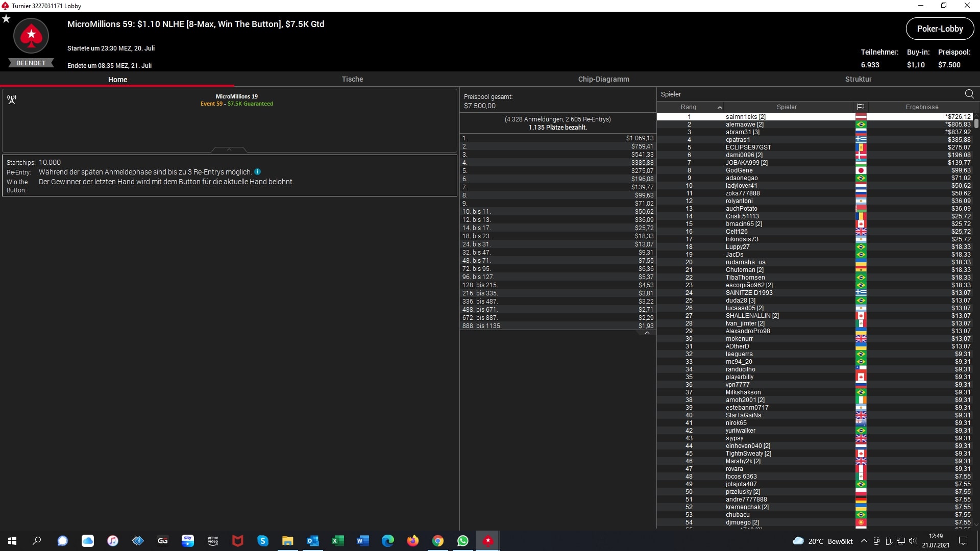The height and width of the screenshot is (551, 980).
Task: Select player GodGene in the list
Action: [815, 170]
